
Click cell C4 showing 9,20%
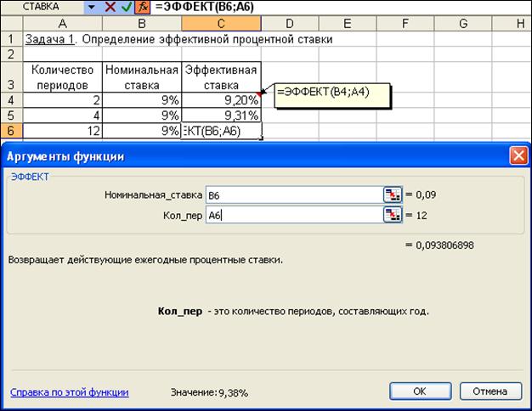[221, 100]
